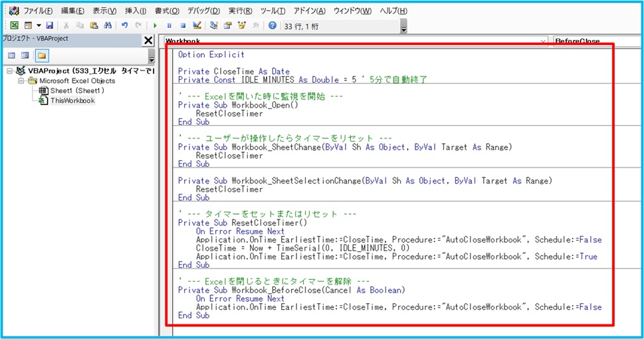Viewport: 644px width, 339px height.
Task: Click View Object button in project pane
Action: (25, 55)
